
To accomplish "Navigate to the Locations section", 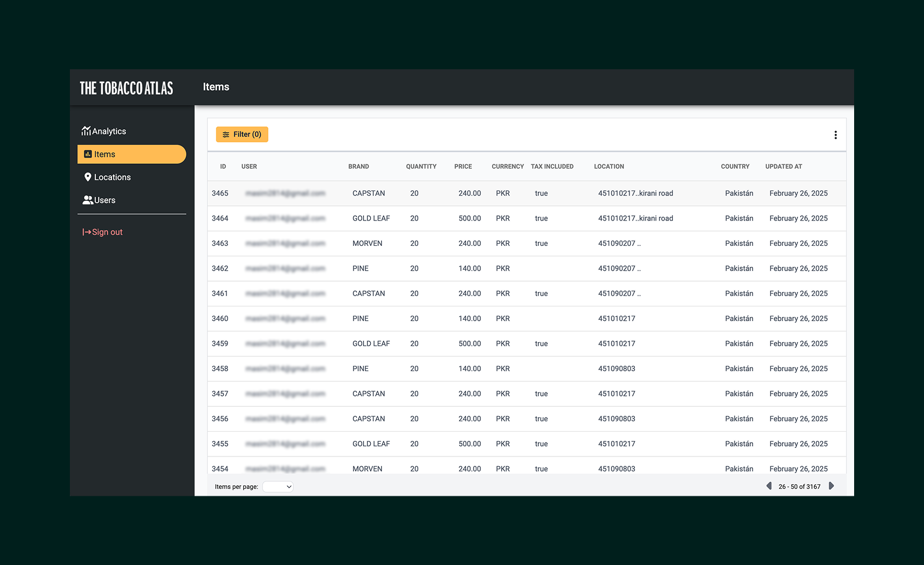I will pyautogui.click(x=112, y=177).
